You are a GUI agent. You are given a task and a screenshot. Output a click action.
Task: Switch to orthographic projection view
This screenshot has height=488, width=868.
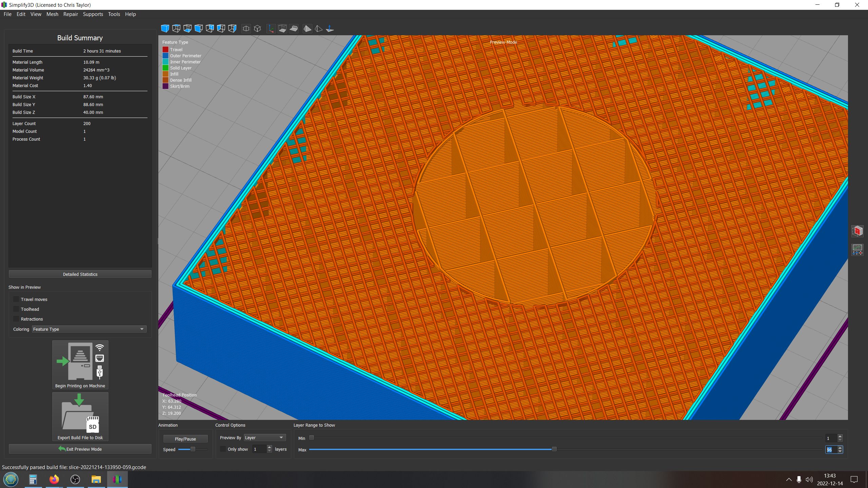point(257,28)
